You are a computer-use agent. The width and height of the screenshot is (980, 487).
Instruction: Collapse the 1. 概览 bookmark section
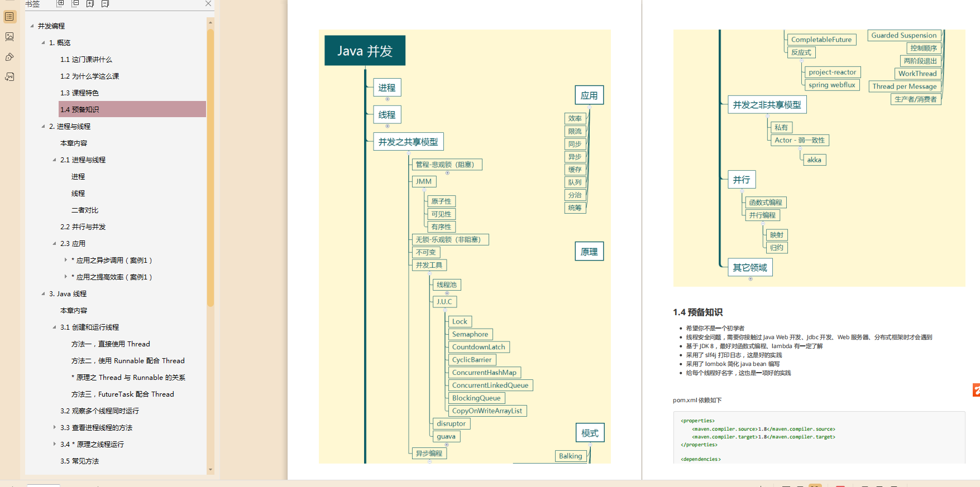tap(43, 42)
